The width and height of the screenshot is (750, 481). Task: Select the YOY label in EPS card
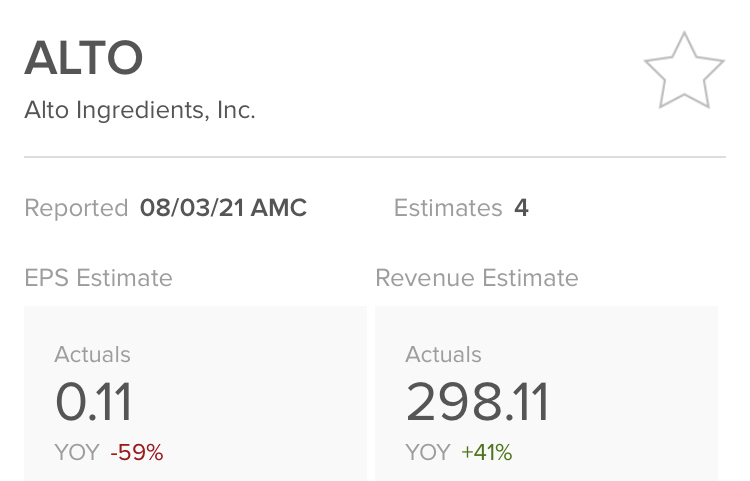pos(77,452)
